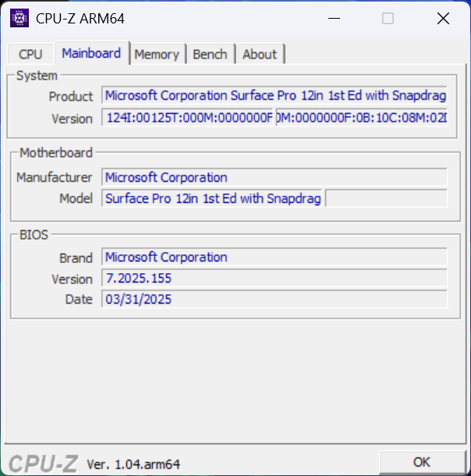Minimize the CPU-Z window
Viewport: 471px width, 476px height.
pos(335,18)
